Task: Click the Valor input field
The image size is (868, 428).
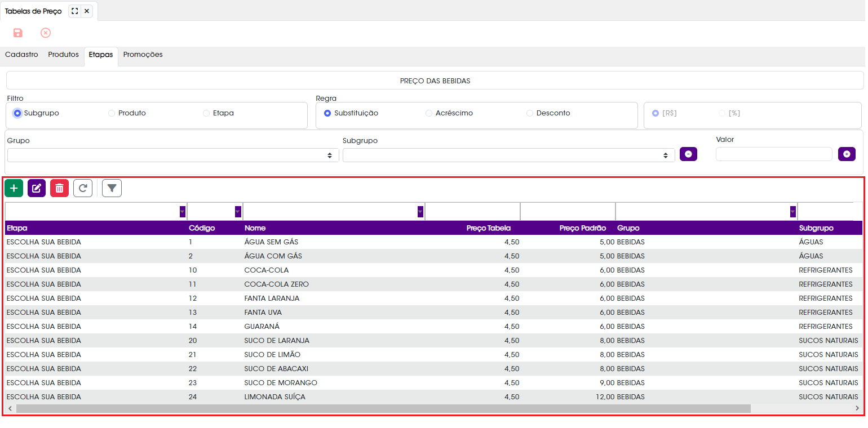Action: point(774,154)
